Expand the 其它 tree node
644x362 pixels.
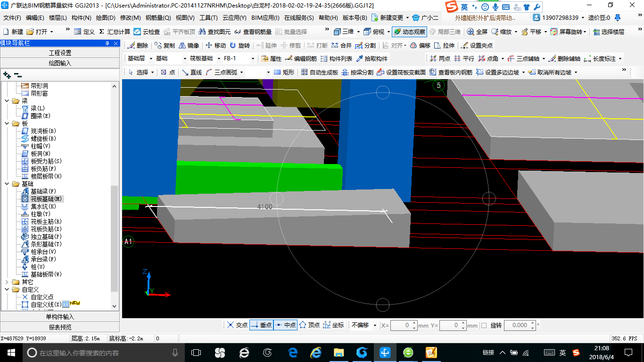(x=7, y=282)
